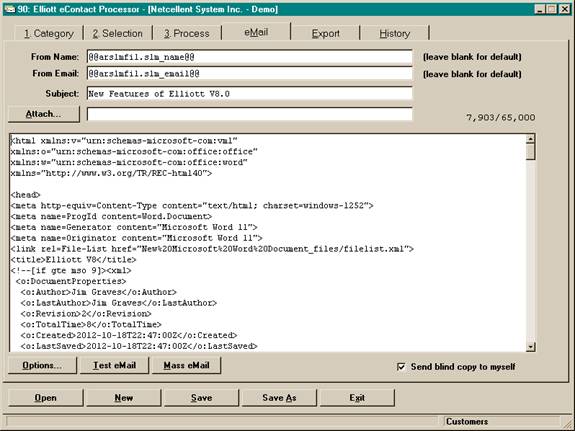Image resolution: width=575 pixels, height=431 pixels.
Task: Click the o:DocumentProperties line
Action: point(71,281)
